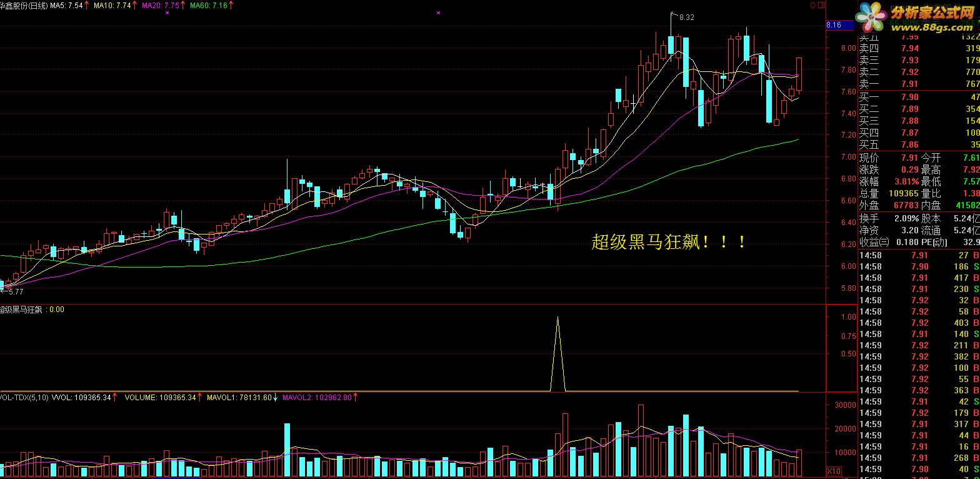Click the 量比 label
The width and height of the screenshot is (980, 479).
coord(931,194)
